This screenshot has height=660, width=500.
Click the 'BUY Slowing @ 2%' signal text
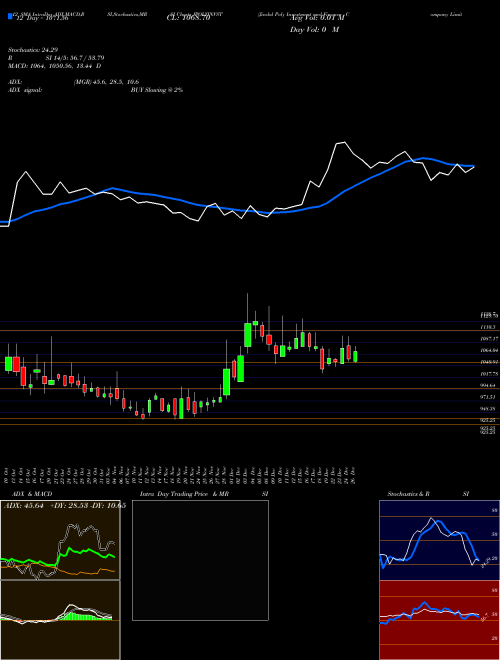pos(157,90)
